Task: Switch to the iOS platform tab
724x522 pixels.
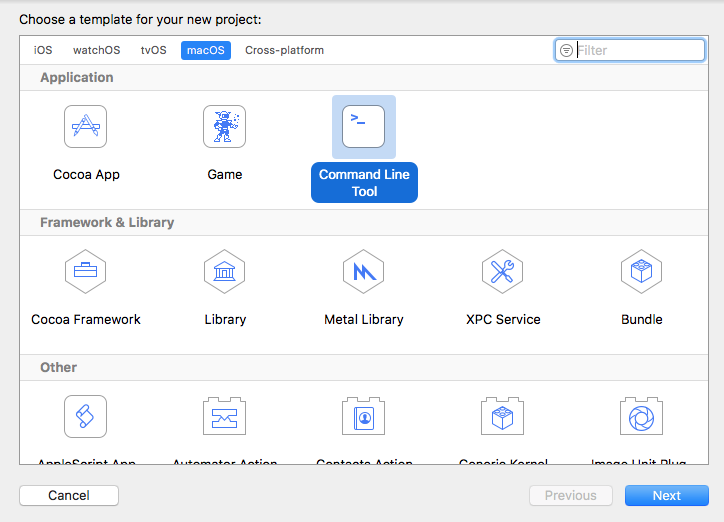Action: pos(43,50)
